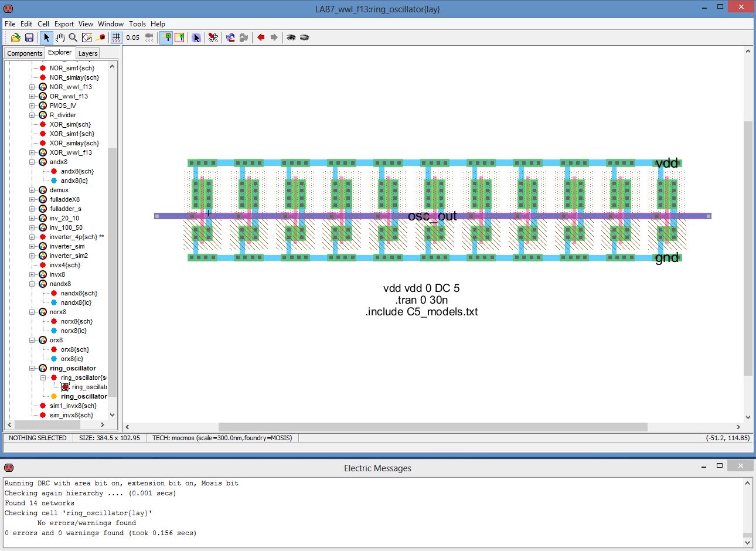This screenshot has height=551, width=756.
Task: Open the Tools menu
Action: pos(137,24)
